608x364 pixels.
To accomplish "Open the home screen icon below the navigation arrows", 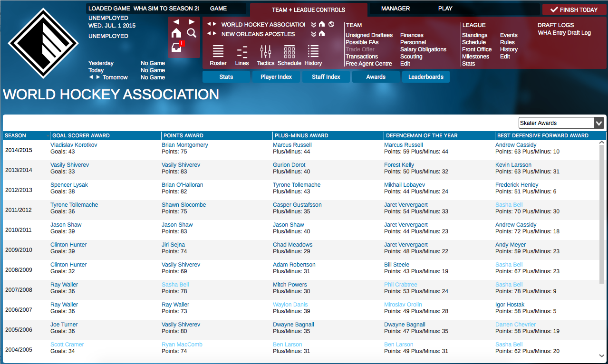I will tap(176, 33).
